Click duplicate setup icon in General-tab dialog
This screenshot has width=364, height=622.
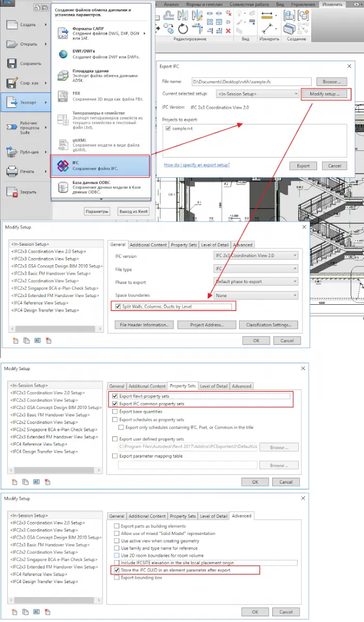26,341
